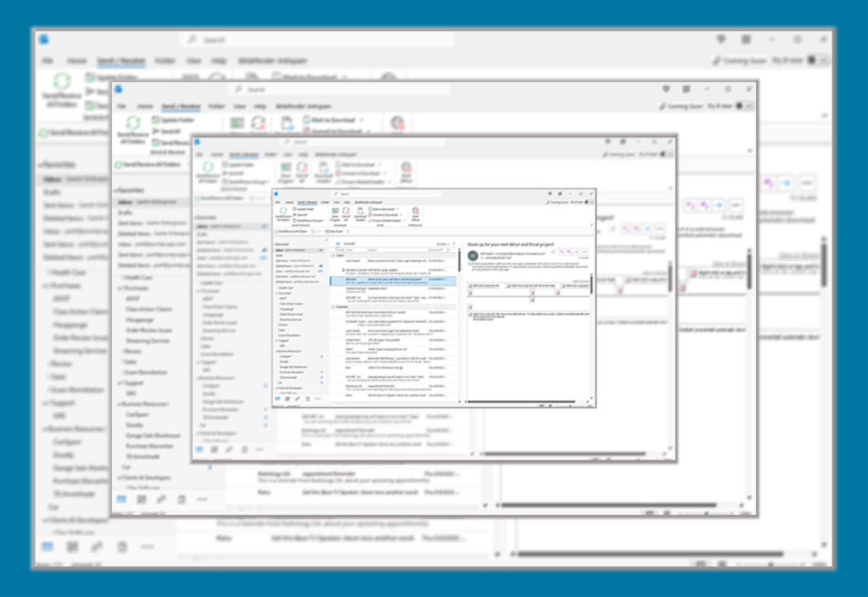Click Show Progress icon in smallest window
Screen dimensions: 868x597
tap(335, 211)
